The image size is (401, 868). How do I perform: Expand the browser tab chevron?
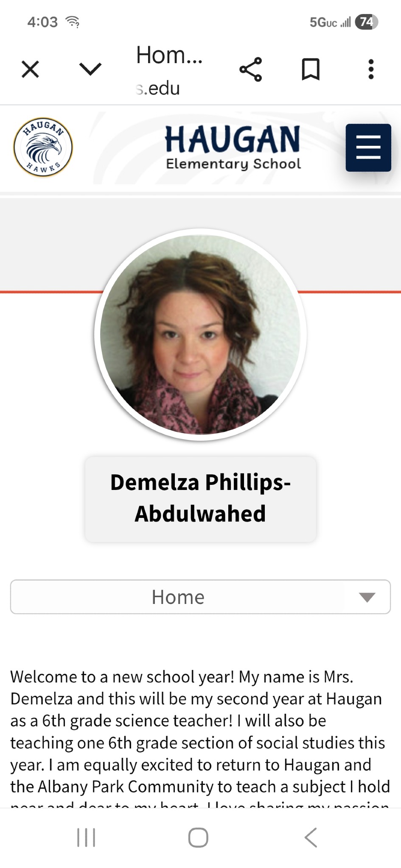(90, 69)
